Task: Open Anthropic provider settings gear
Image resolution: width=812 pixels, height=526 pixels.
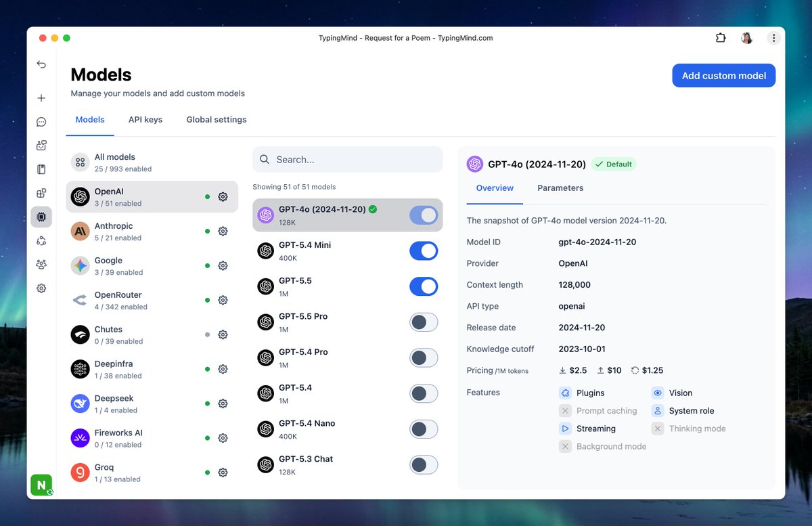Action: [223, 232]
